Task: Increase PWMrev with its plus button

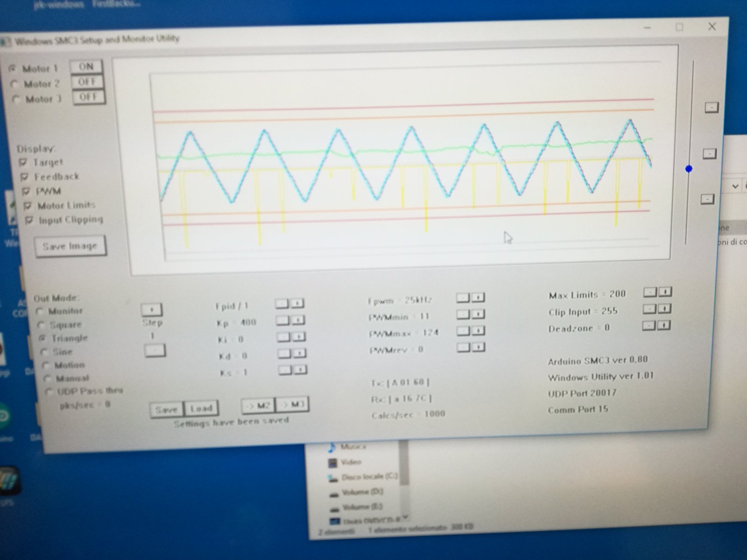Action: click(x=479, y=347)
